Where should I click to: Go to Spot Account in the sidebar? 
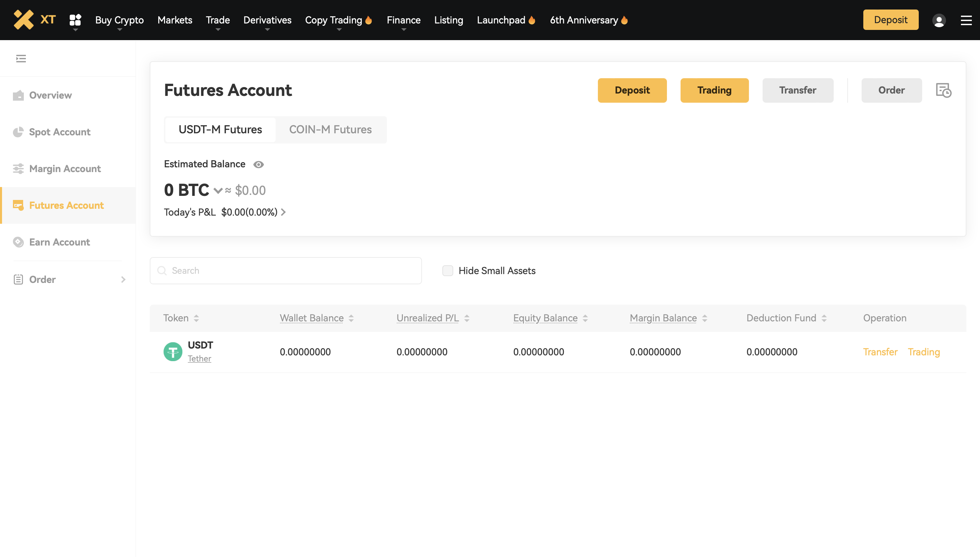pyautogui.click(x=68, y=132)
